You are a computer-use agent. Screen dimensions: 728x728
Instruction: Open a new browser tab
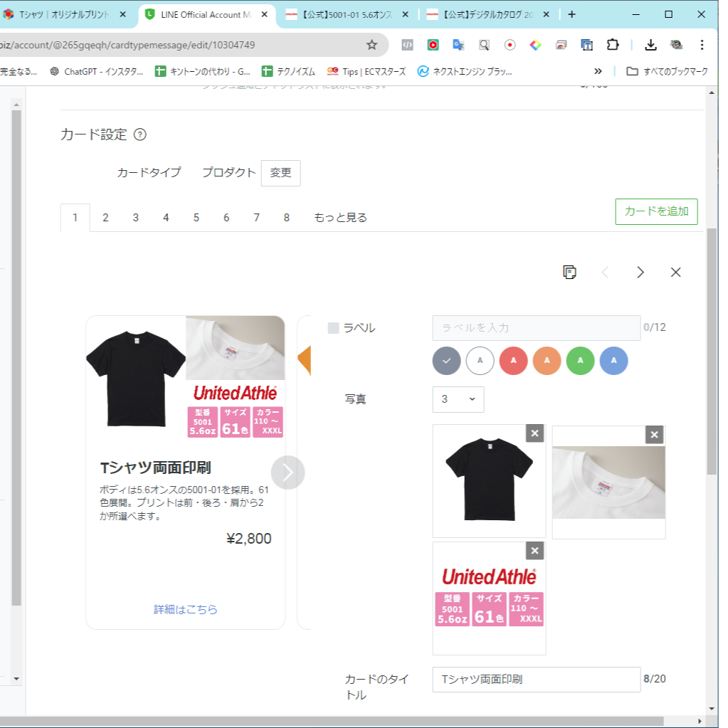click(x=572, y=14)
